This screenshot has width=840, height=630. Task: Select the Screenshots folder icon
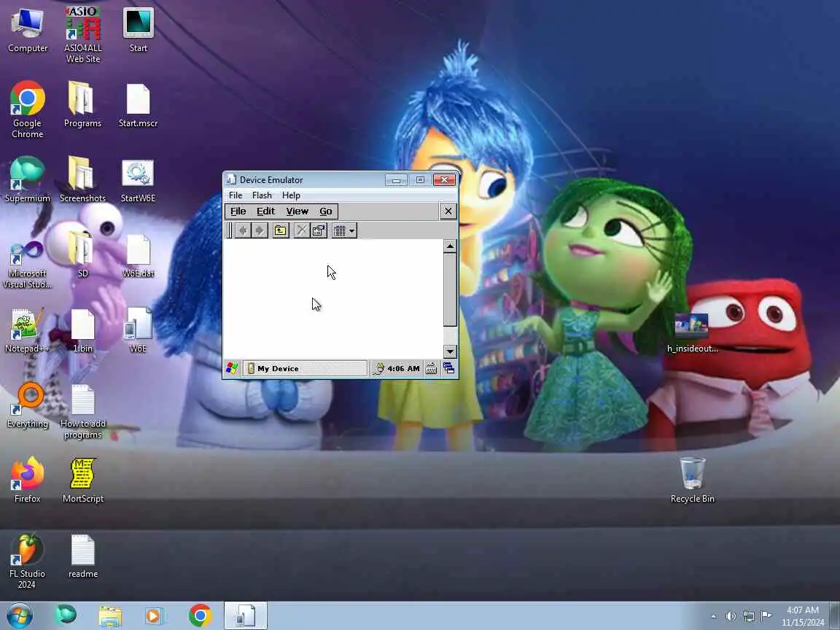(82, 180)
